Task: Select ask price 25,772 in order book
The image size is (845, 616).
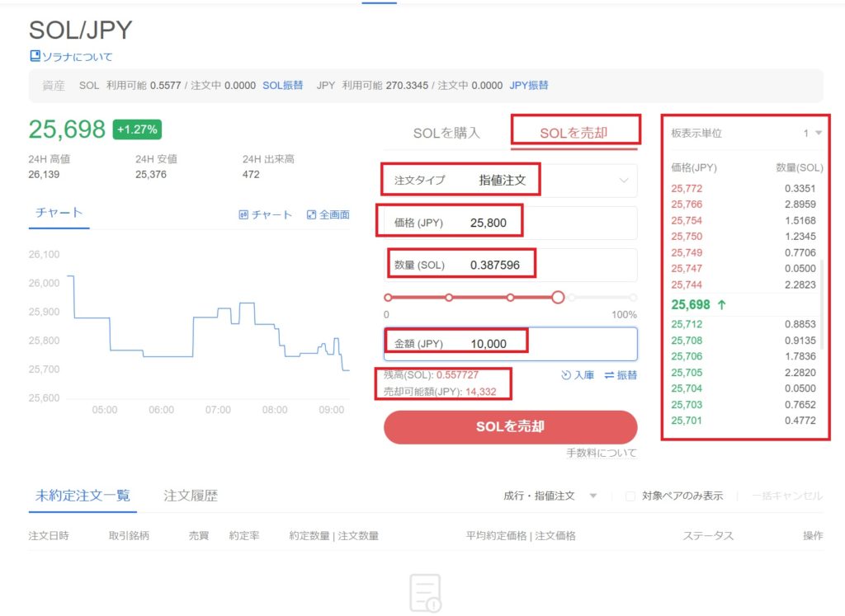Action: [x=687, y=189]
